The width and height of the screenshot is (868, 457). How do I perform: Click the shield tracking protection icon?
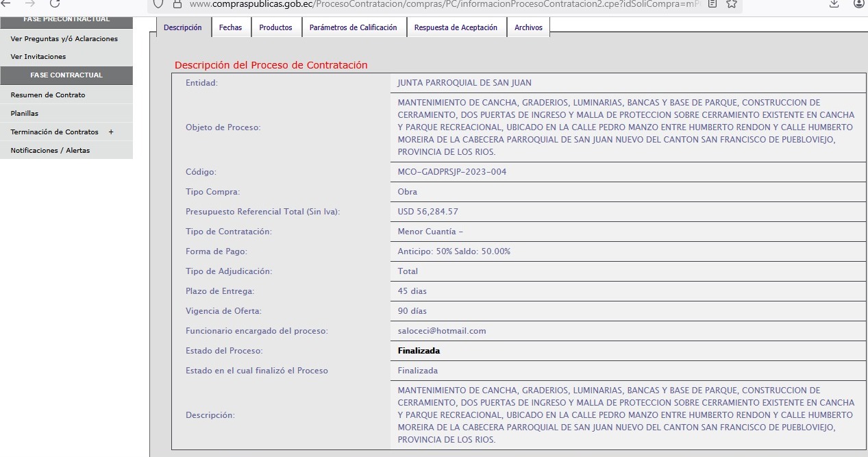point(158,3)
